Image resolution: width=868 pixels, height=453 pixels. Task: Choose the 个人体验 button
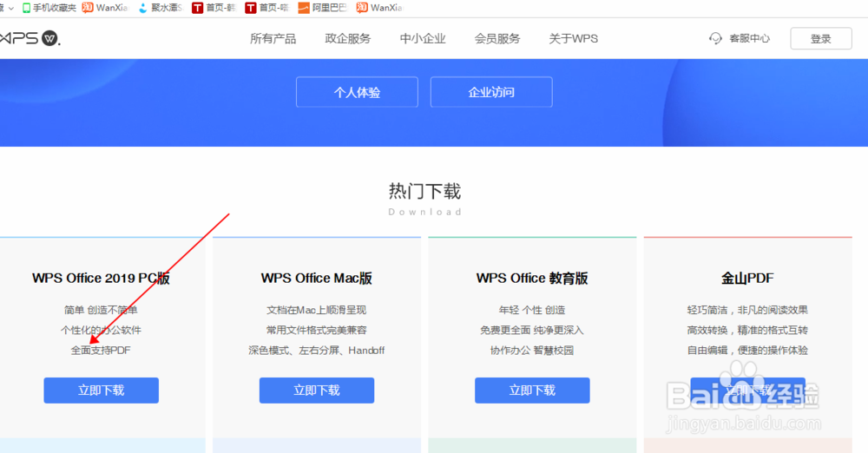click(357, 92)
